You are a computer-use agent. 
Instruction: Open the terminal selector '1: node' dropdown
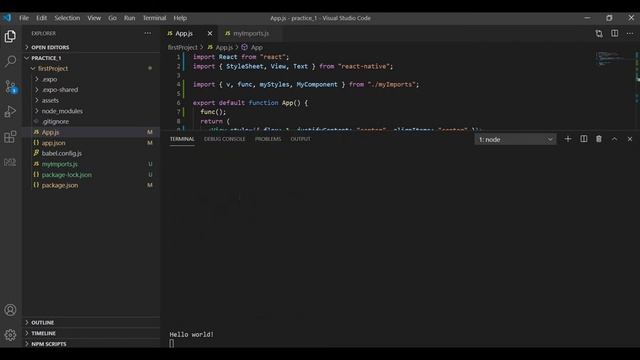[515, 140]
